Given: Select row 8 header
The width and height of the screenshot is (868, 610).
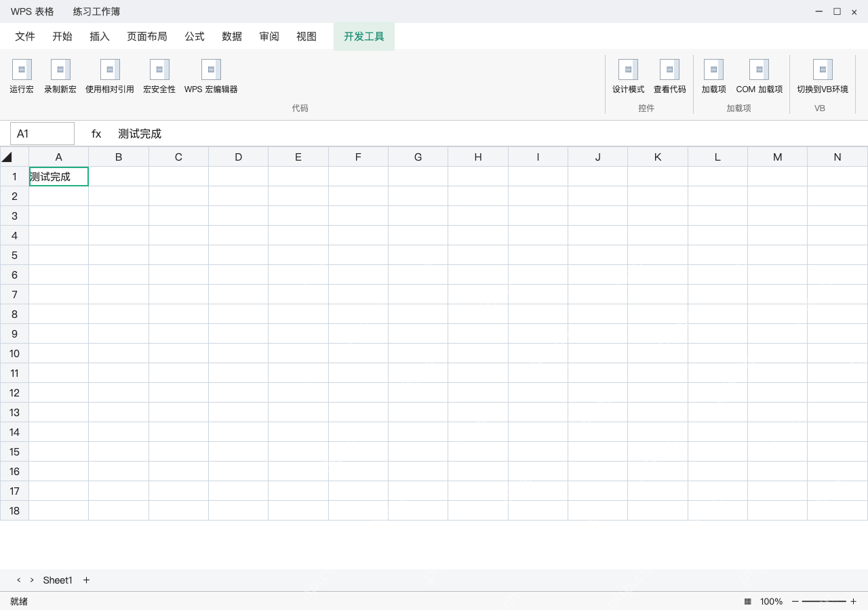Looking at the screenshot, I should (x=14, y=314).
